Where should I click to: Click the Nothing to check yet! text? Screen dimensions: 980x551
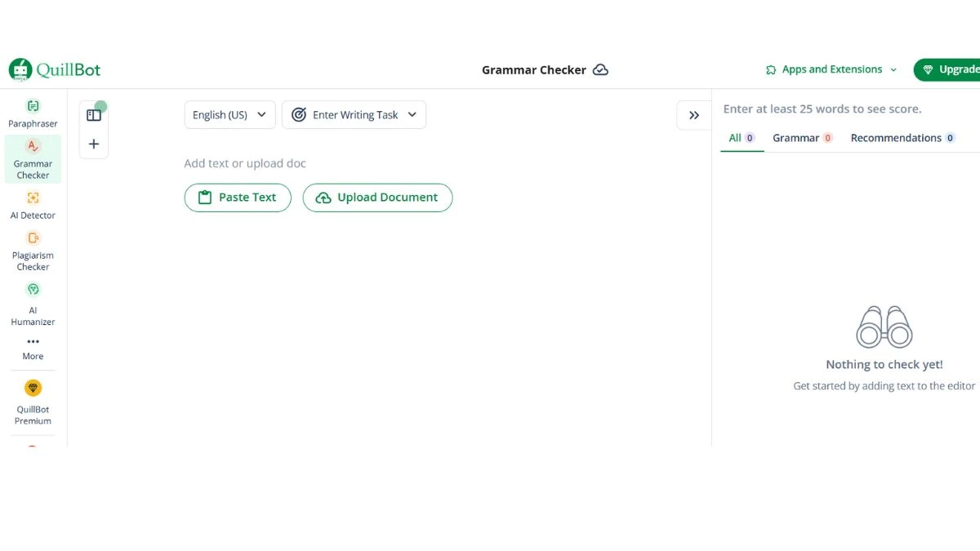[x=884, y=365]
